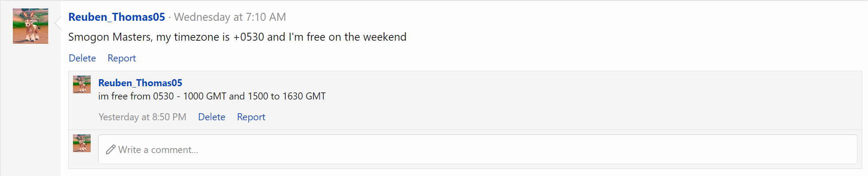This screenshot has height=176, width=868.
Task: Open the large Reuben_Thomas05 profile avatar
Action: click(31, 26)
